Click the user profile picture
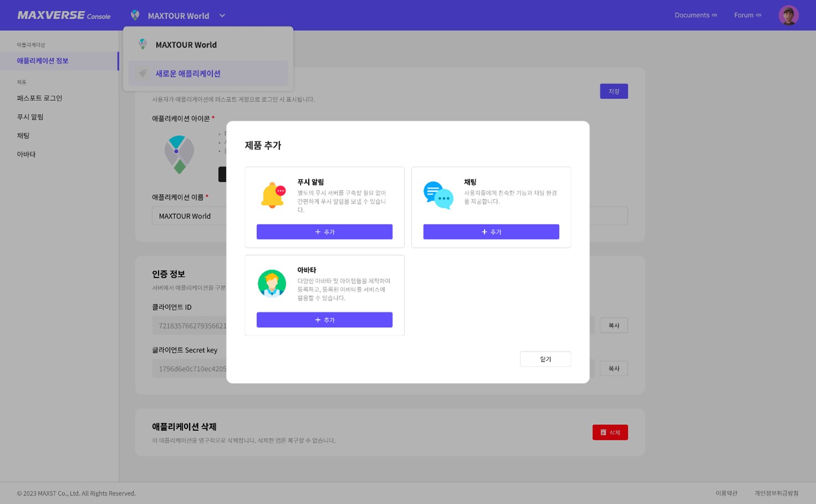816x504 pixels. pyautogui.click(x=788, y=16)
